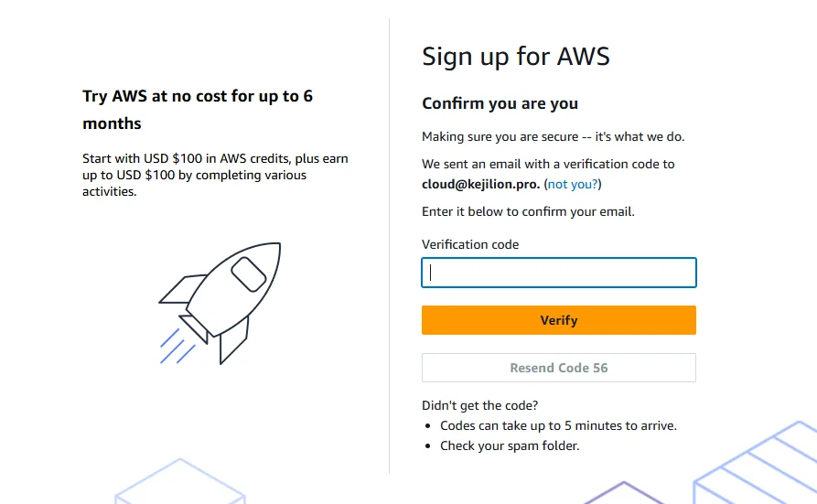Click the rocket's window porthole
Viewport: 817px width, 504px height.
[x=248, y=274]
